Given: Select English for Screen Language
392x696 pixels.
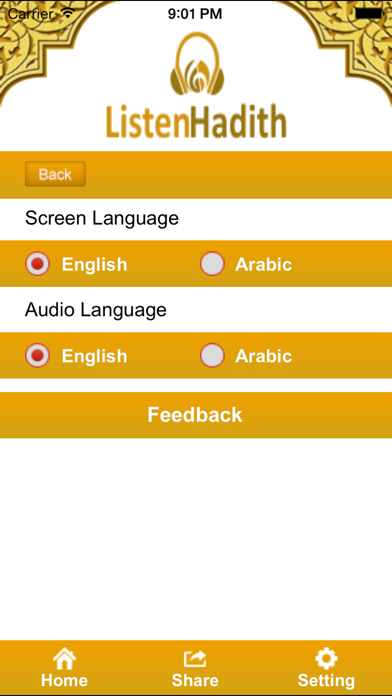Looking at the screenshot, I should [x=37, y=264].
